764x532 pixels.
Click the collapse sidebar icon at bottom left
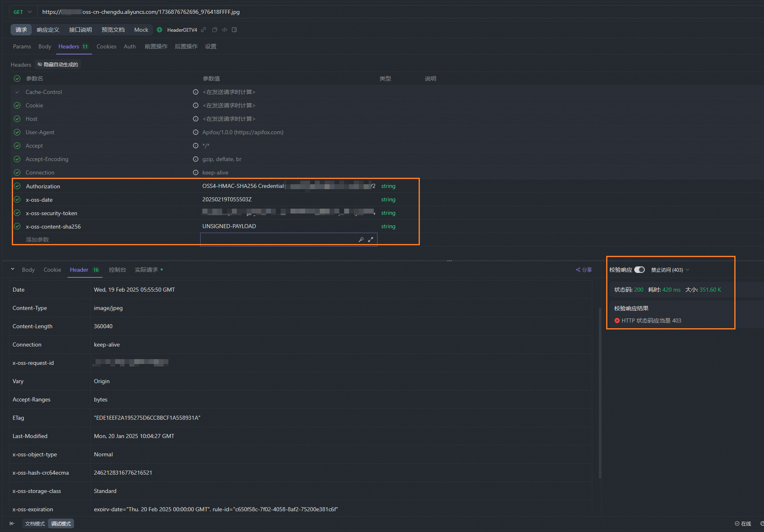coord(12,523)
